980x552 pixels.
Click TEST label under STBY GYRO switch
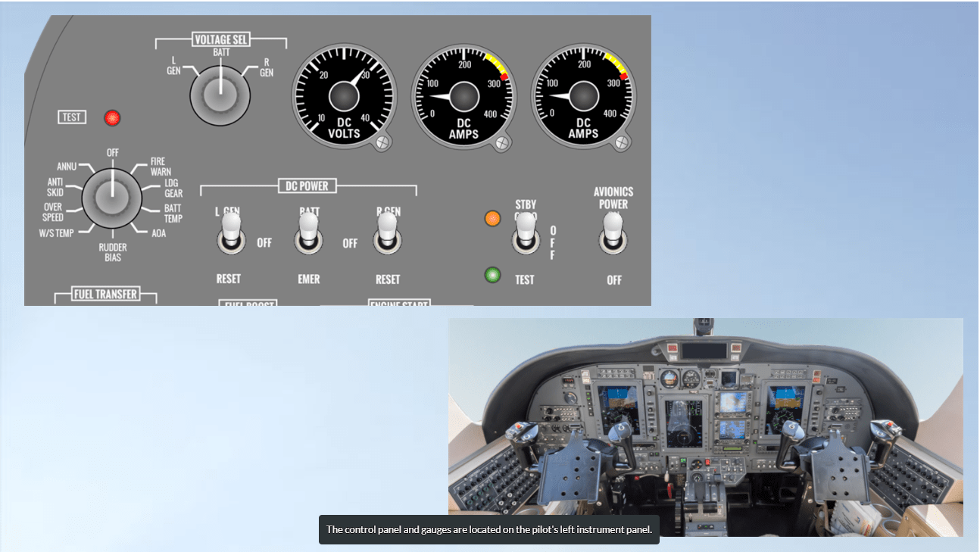[x=525, y=279]
